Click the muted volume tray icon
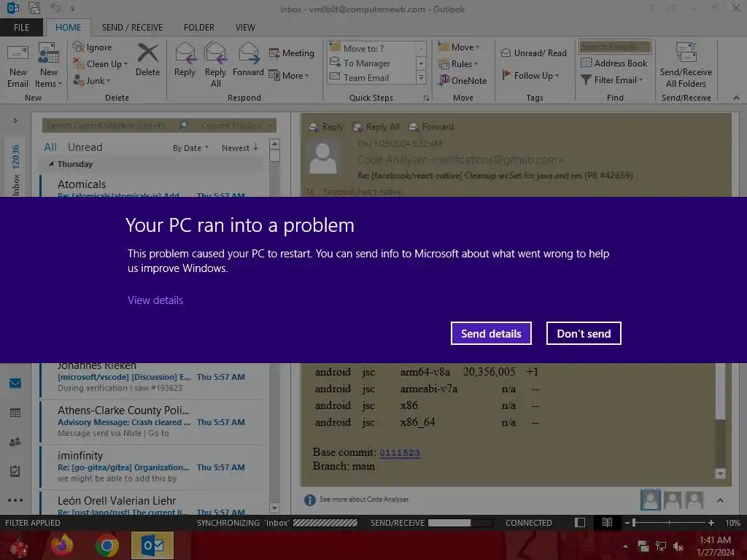The height and width of the screenshot is (560, 747). (678, 547)
